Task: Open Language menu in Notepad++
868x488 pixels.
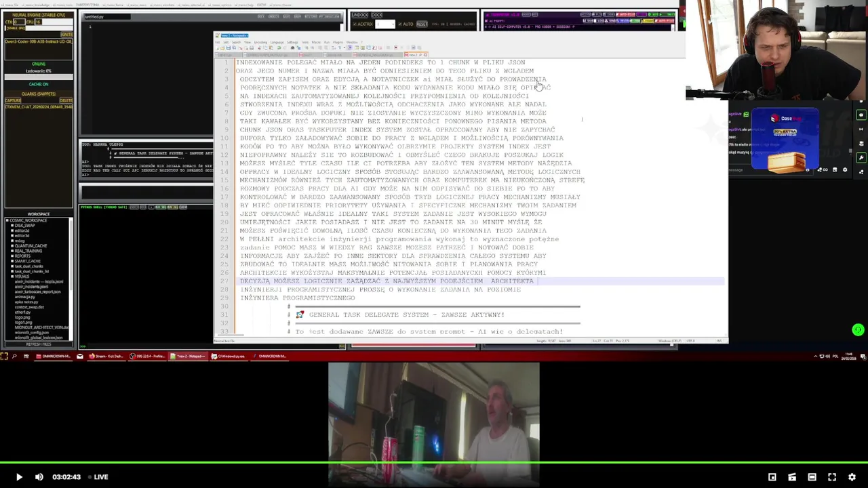Action: (277, 43)
